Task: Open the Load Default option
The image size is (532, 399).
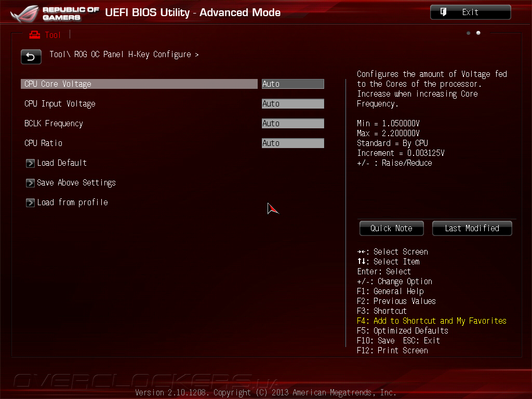Action: [62, 163]
